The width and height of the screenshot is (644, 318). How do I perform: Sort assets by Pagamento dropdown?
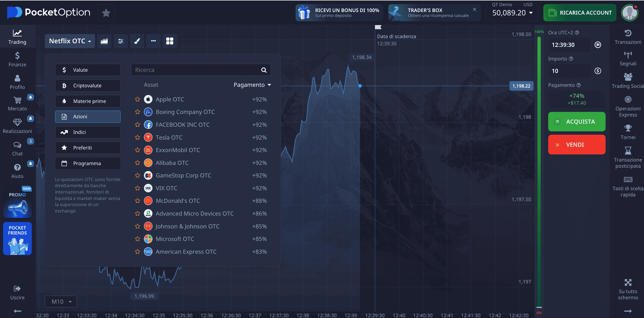(252, 85)
